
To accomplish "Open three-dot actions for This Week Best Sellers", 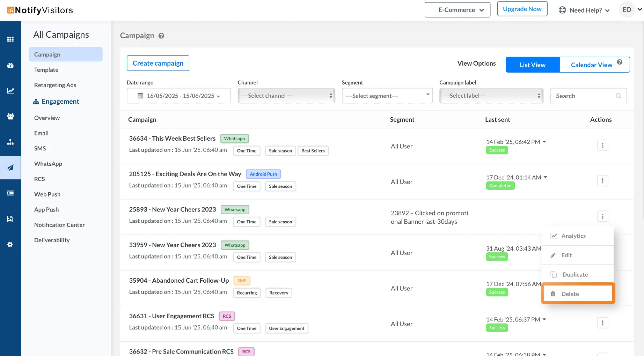I will click(x=602, y=145).
